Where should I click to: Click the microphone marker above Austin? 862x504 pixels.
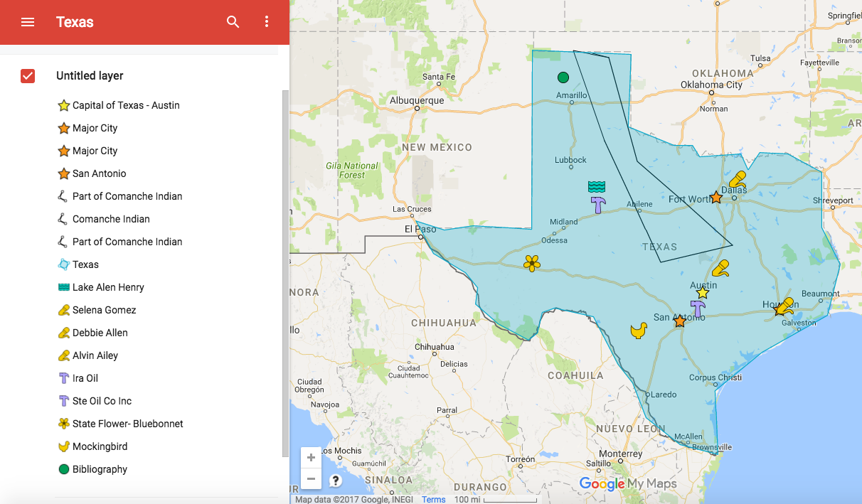coord(720,269)
